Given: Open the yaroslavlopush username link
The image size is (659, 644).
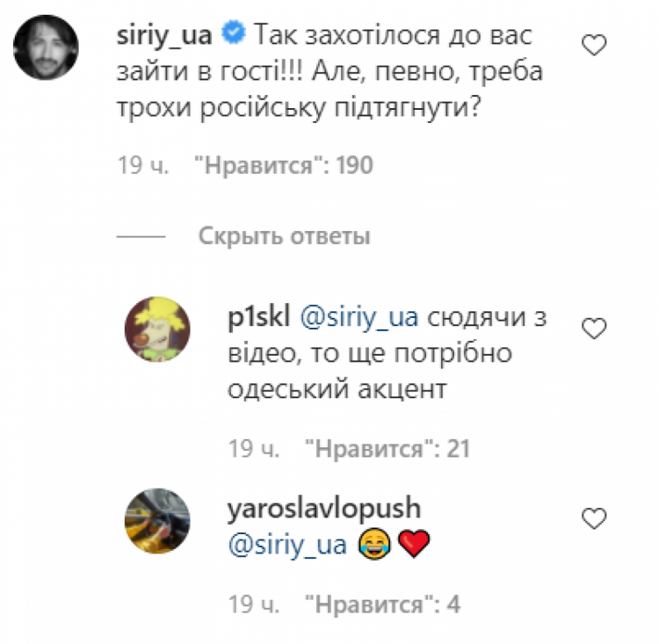Looking at the screenshot, I should click(324, 509).
